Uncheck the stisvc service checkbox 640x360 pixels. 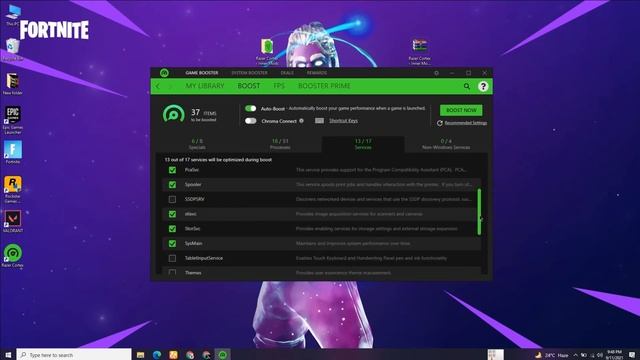point(172,214)
